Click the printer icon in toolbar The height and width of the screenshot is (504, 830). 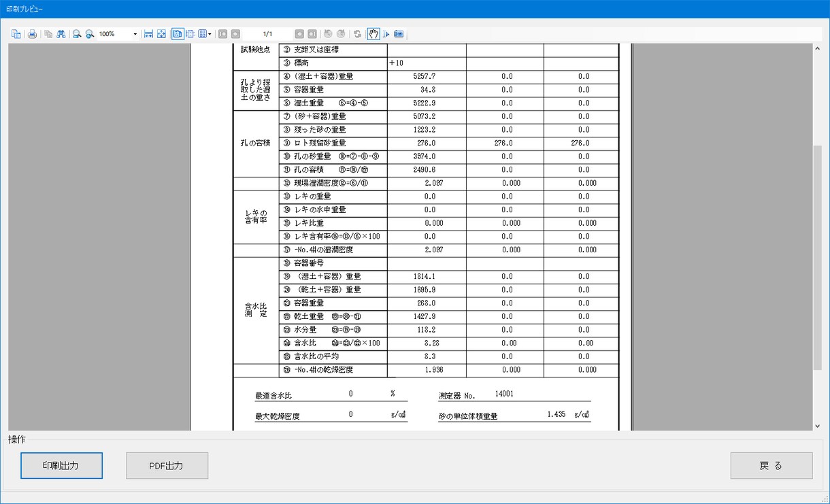pyautogui.click(x=32, y=34)
